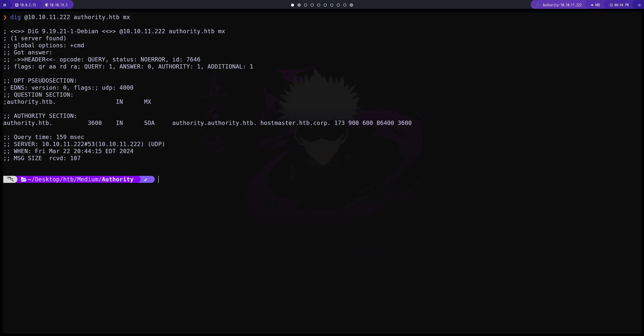Click the VPN shield icon beside 10.10.14.3
Image resolution: width=644 pixels, height=336 pixels.
click(47, 5)
